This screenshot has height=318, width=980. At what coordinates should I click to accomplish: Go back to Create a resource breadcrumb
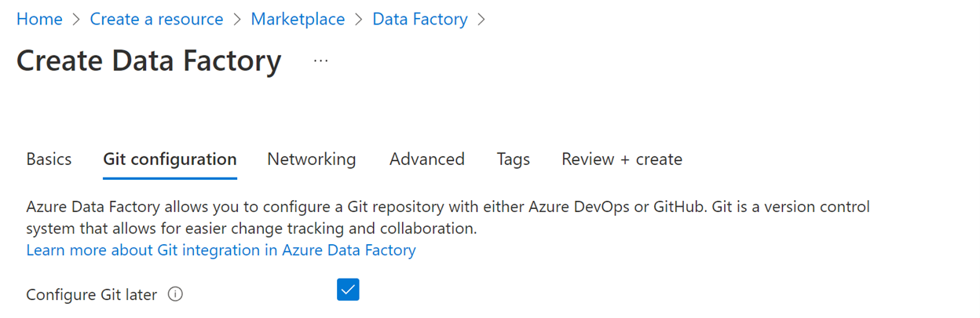coord(156,19)
